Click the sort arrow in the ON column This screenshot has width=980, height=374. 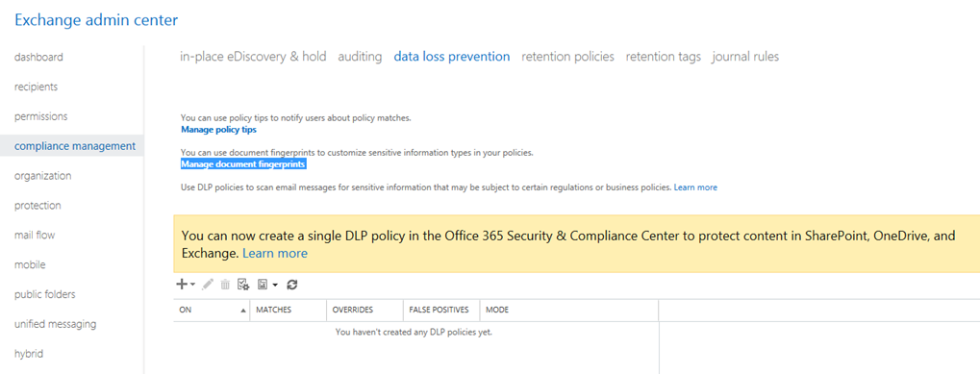(x=243, y=311)
